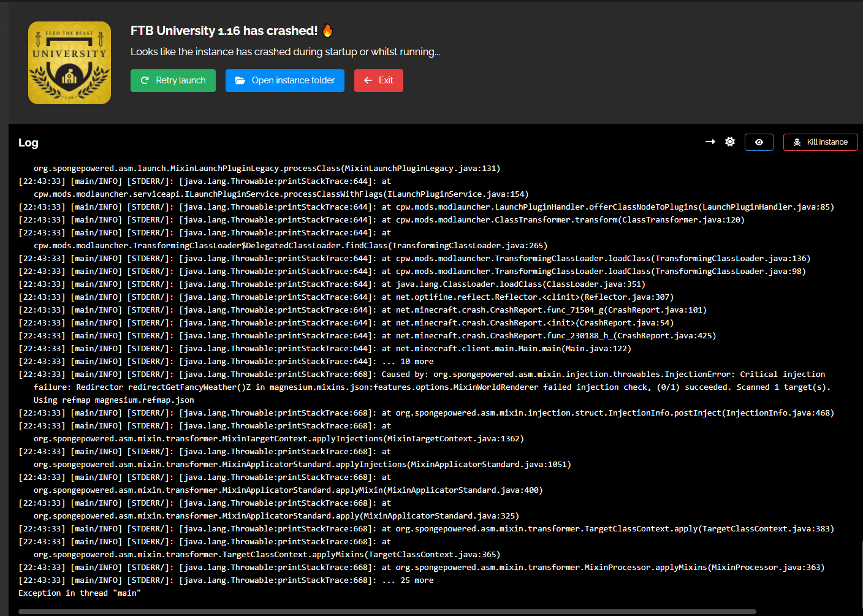Click the ClassLoader.java:351 log line
The width and height of the screenshot is (863, 616).
[x=332, y=284]
